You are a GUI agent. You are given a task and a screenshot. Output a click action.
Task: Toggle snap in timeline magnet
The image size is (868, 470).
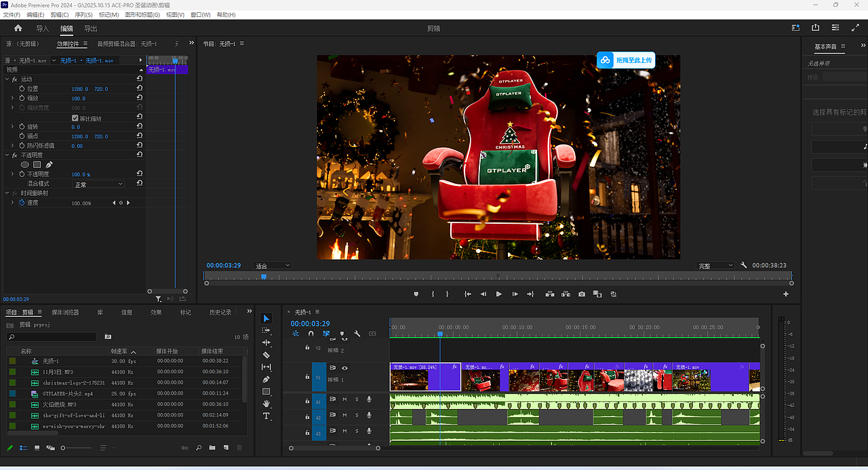click(x=311, y=334)
